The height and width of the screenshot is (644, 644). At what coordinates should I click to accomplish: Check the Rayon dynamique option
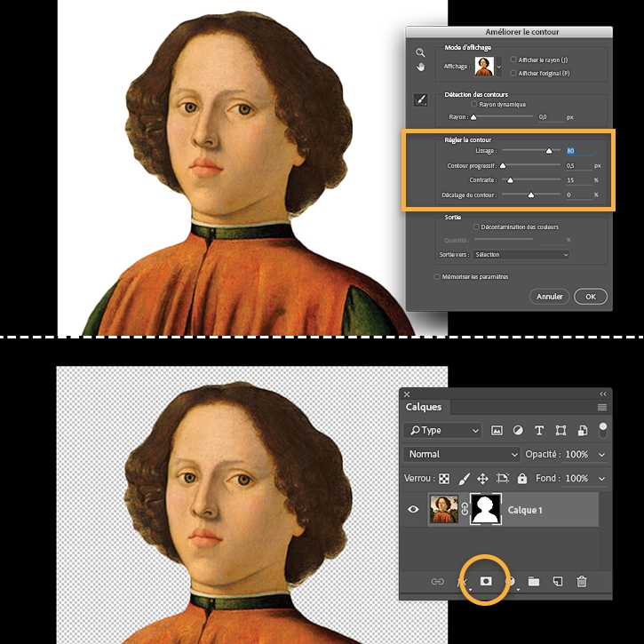pos(474,104)
